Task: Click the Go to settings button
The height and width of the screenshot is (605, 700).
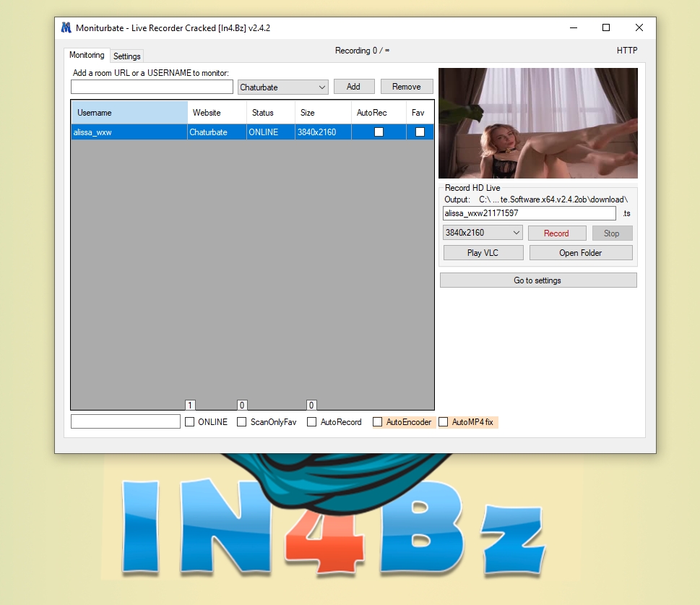Action: tap(537, 280)
